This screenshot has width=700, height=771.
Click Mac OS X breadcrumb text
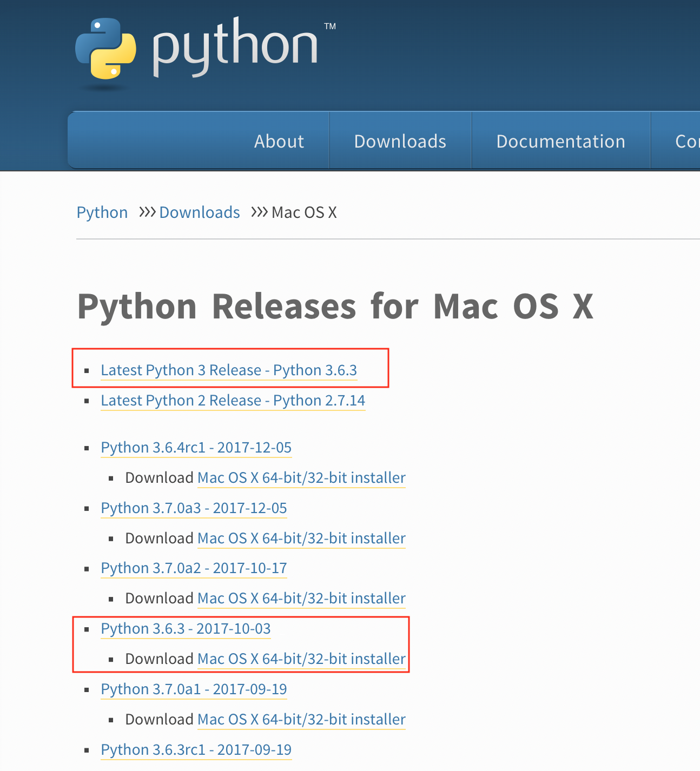coord(304,212)
